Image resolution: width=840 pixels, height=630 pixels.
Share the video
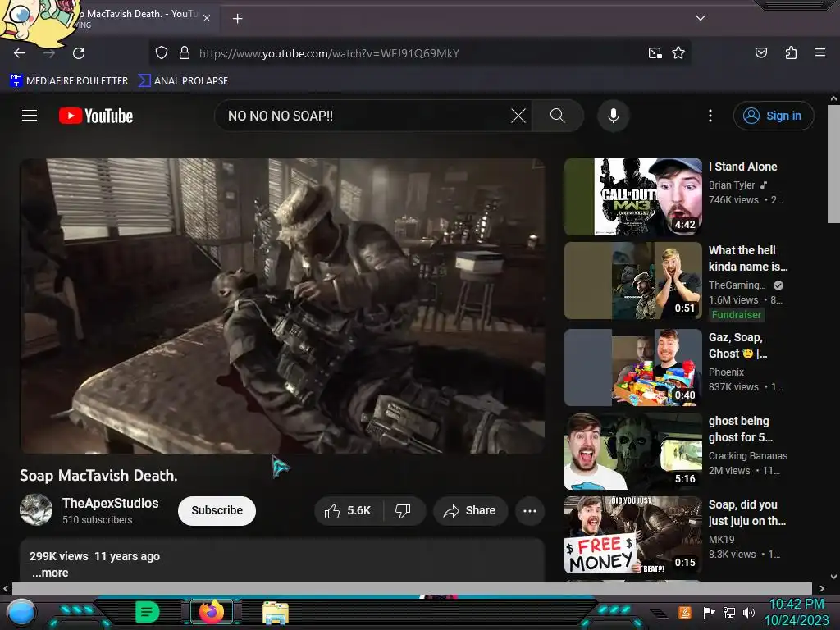pyautogui.click(x=470, y=510)
